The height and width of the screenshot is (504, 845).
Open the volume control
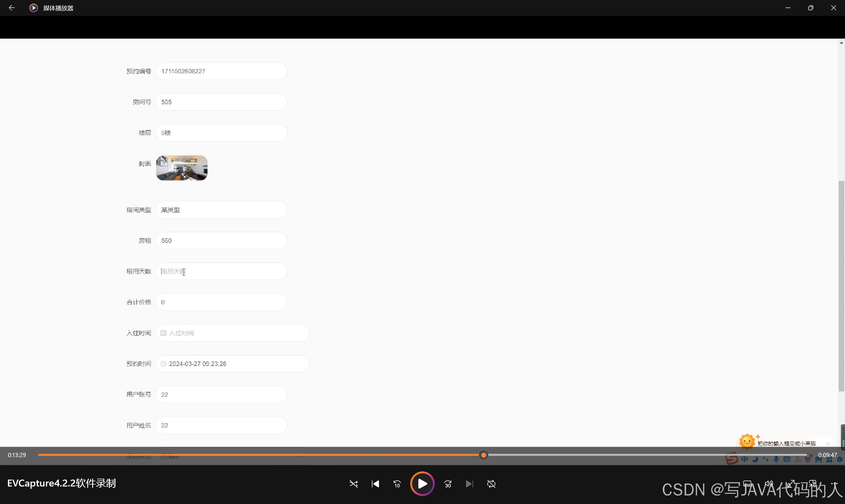click(769, 484)
